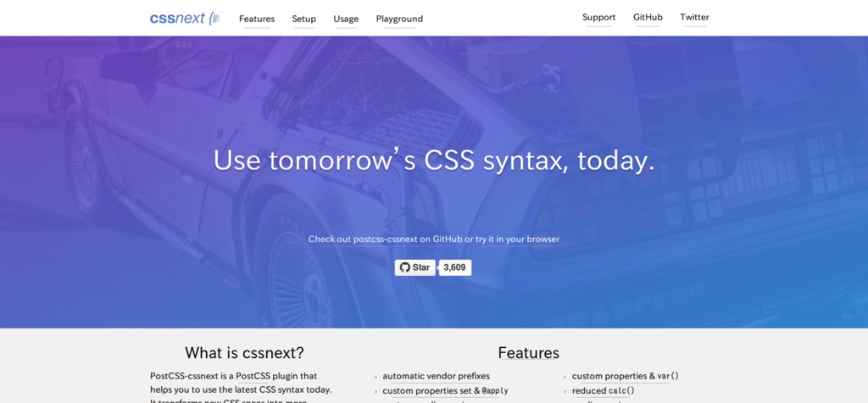
Task: Open the Support link in header
Action: (598, 17)
